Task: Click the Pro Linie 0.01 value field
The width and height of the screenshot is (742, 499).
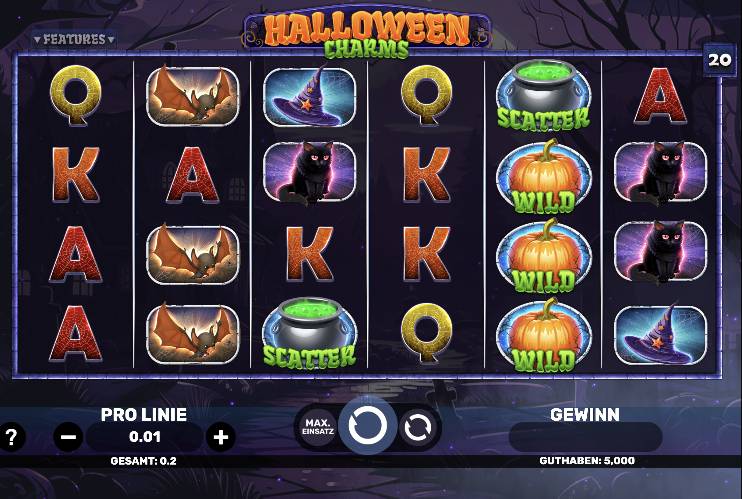Action: click(145, 437)
